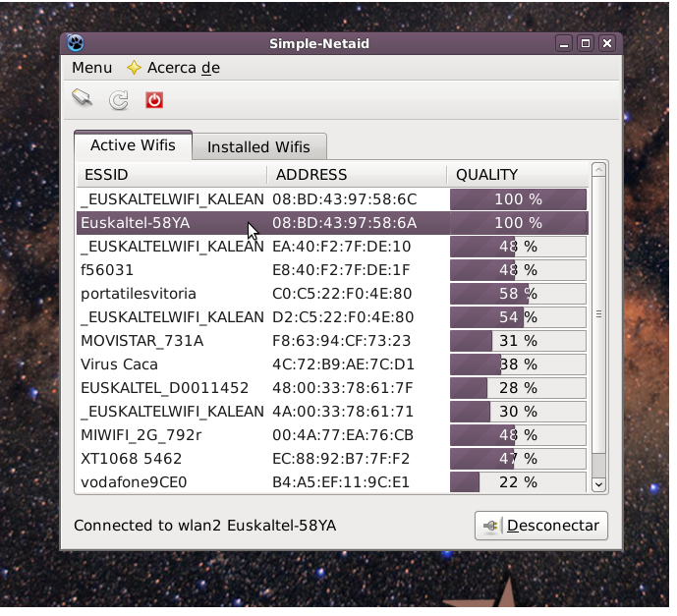Select the Active Wifis tab

[133, 145]
